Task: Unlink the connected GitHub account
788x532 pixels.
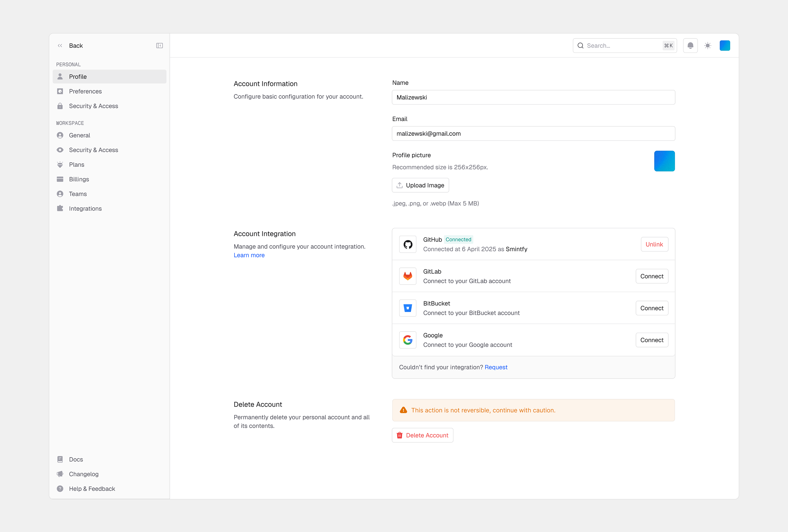Action: [654, 244]
